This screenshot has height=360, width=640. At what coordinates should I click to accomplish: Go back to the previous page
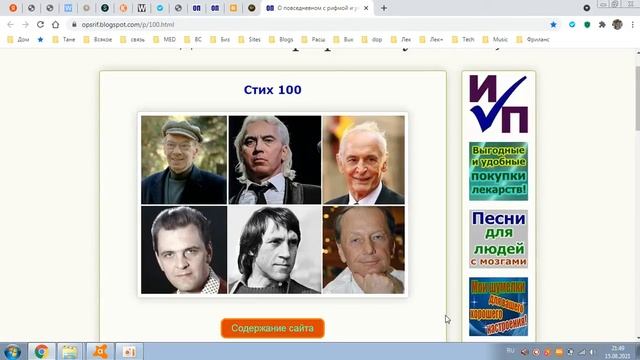pyautogui.click(x=11, y=24)
